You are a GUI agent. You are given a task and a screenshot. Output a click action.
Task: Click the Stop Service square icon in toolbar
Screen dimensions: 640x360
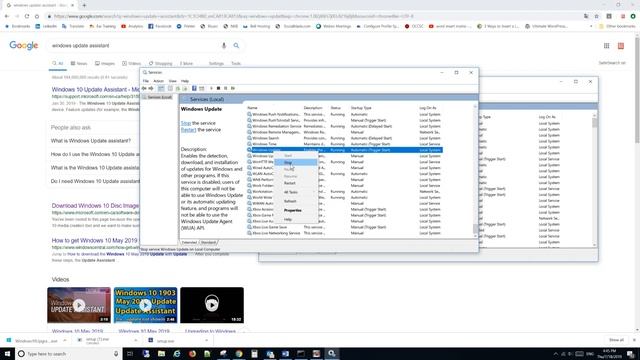(x=218, y=88)
